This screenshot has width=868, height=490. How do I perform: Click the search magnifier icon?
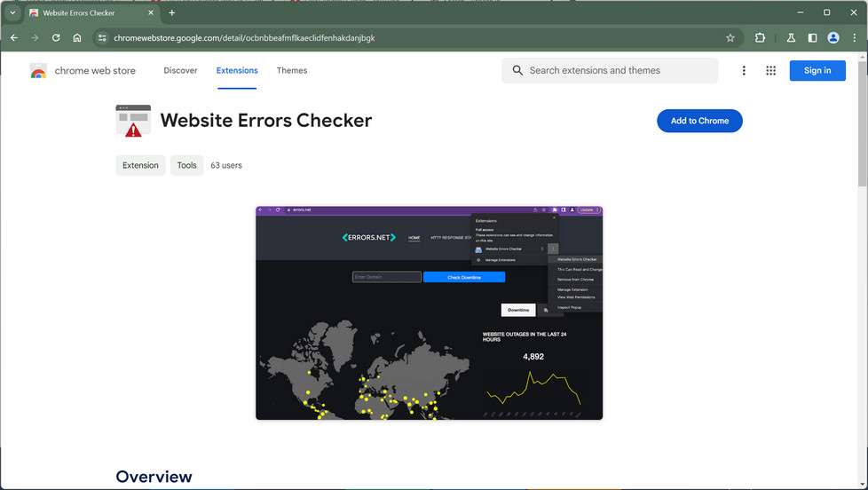[517, 70]
